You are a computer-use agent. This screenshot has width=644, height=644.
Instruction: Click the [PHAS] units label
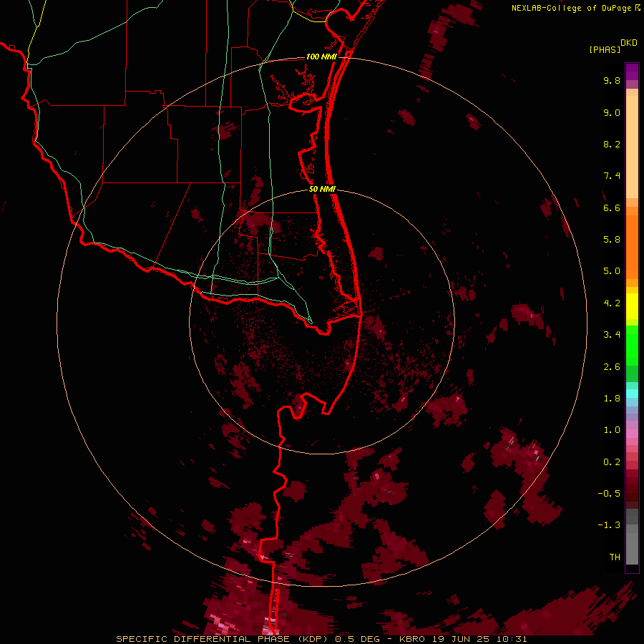[x=605, y=49]
